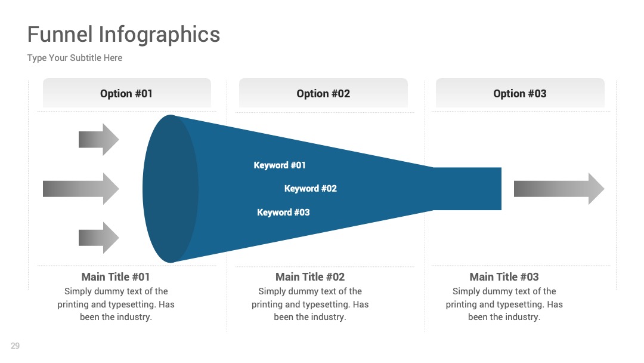
Task: Click the slide number 29
Action: pyautogui.click(x=15, y=346)
